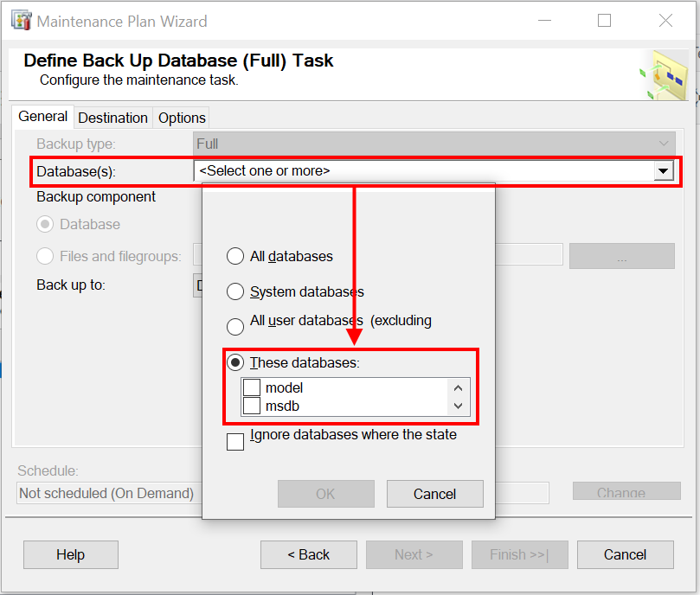Screen dimensions: 700x595
Task: Cancel the wizard with bottom Cancel button
Action: pyautogui.click(x=625, y=554)
